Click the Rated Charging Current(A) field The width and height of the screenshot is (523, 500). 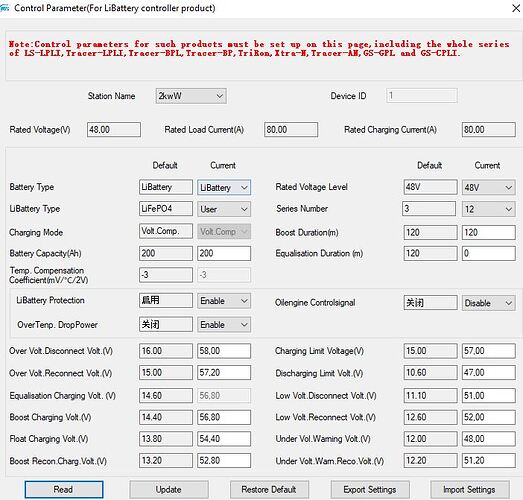(x=489, y=129)
